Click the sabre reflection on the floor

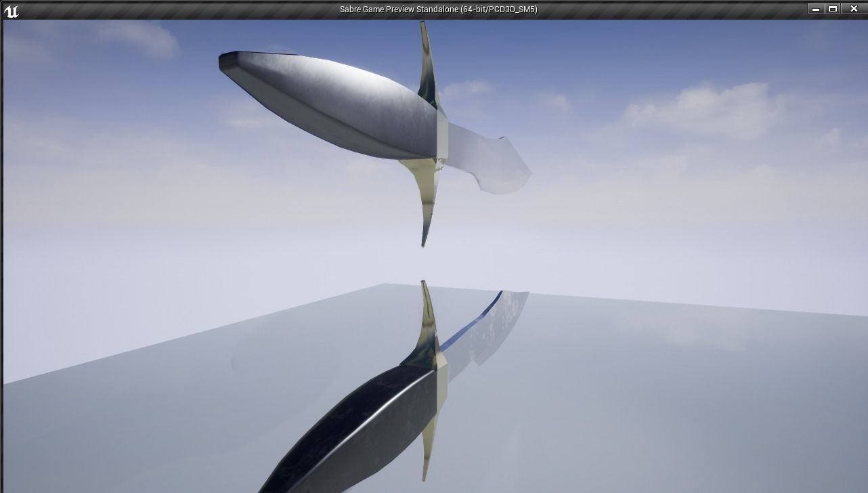click(393, 387)
